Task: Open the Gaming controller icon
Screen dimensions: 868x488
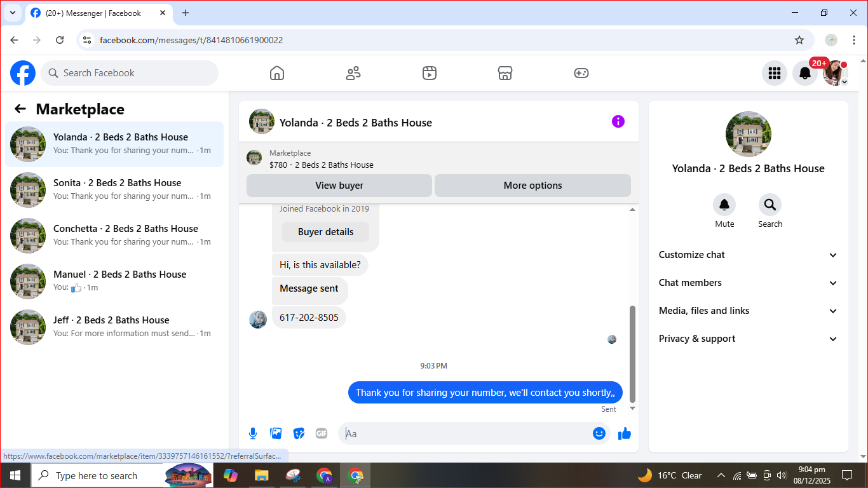Action: click(581, 73)
